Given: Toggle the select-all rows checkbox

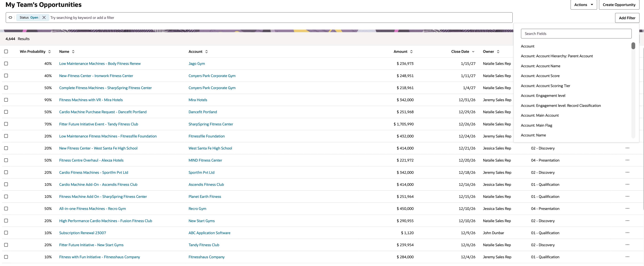Looking at the screenshot, I should pyautogui.click(x=6, y=51).
